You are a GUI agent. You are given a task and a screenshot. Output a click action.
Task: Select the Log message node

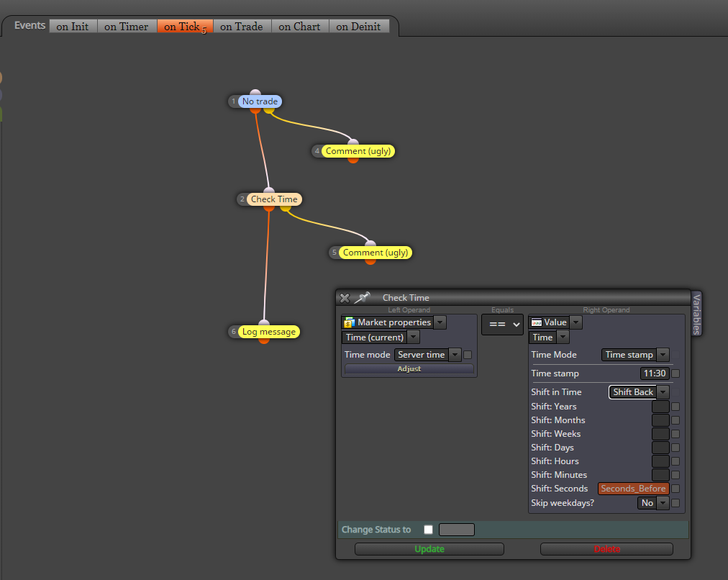tap(269, 332)
